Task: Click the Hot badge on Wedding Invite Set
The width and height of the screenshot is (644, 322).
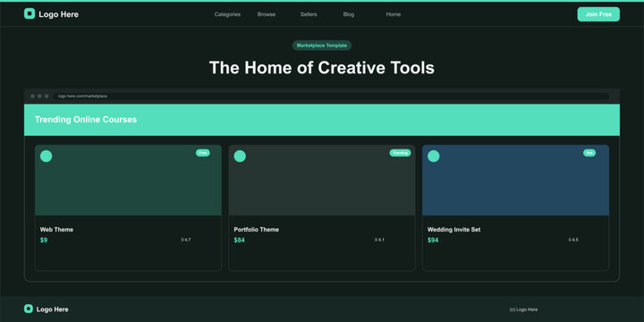Action: pos(589,153)
